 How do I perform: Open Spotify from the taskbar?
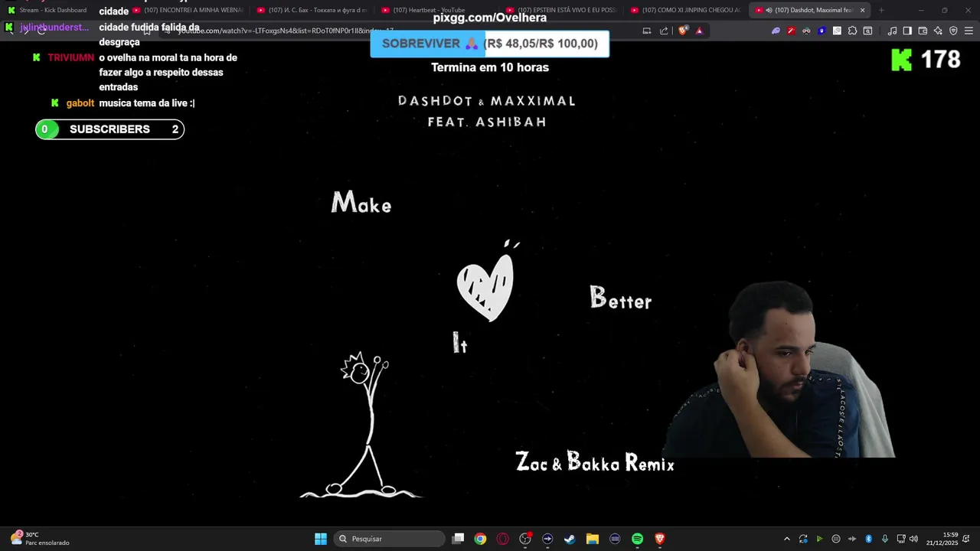click(x=637, y=539)
